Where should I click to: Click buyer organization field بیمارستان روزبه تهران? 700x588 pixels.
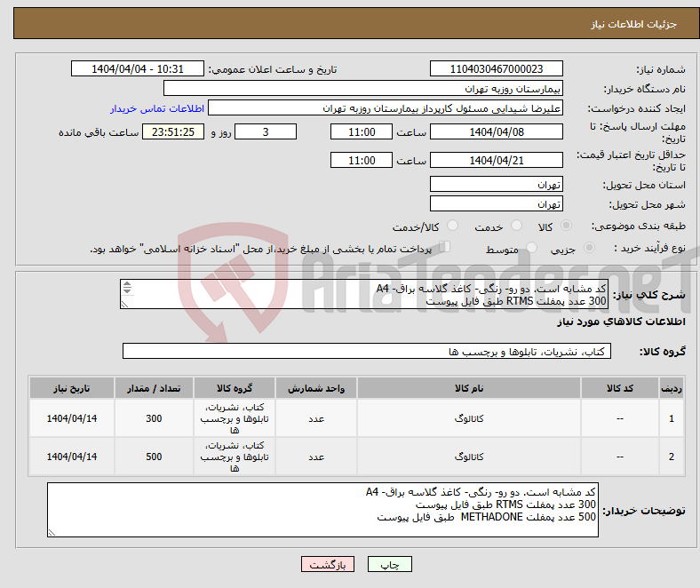point(363,89)
